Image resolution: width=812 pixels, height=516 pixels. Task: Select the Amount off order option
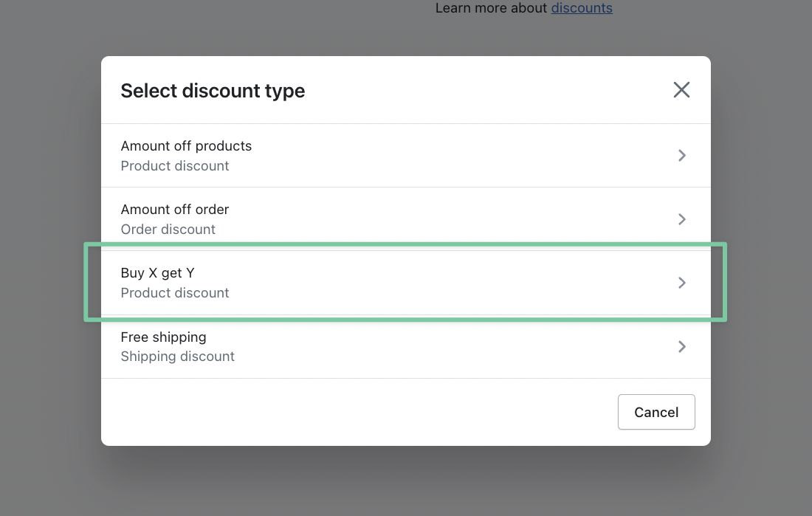175,210
